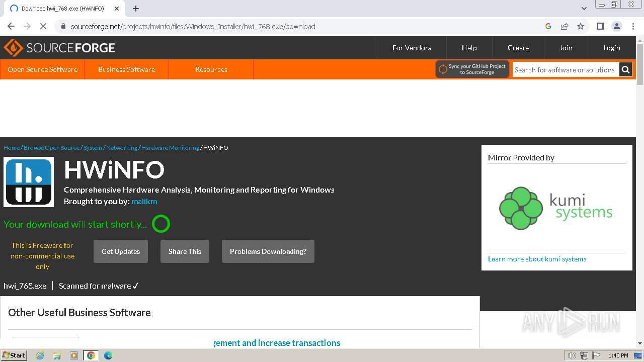Screen dimensions: 644x362
Task: Open the media player taskbar icon
Action: [x=74, y=355]
